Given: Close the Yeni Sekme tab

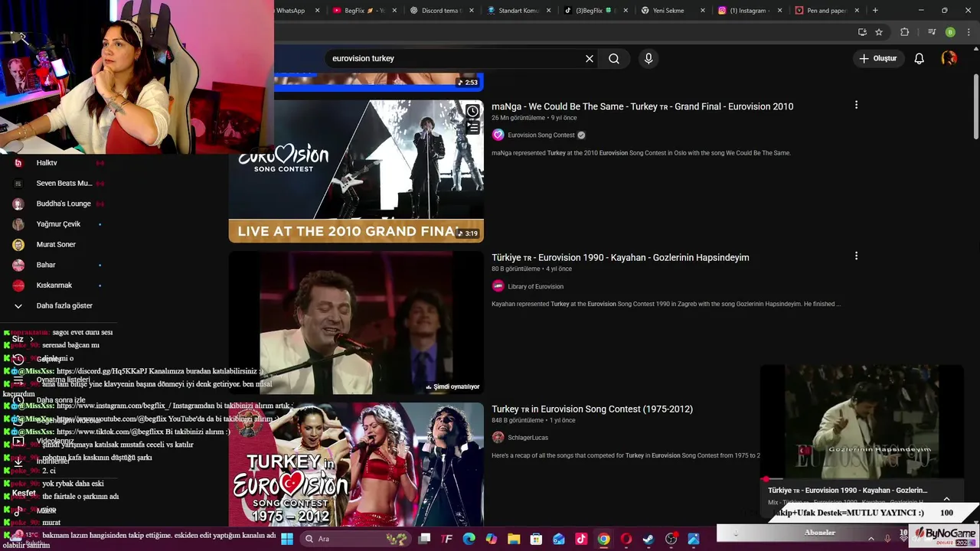Looking at the screenshot, I should [x=702, y=11].
